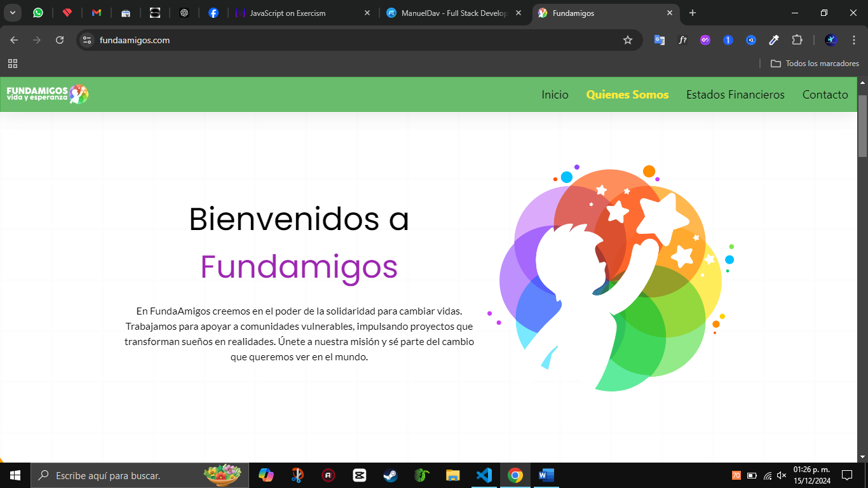The image size is (868, 488).
Task: Activate the color picker eyedropper extension
Action: (x=774, y=40)
